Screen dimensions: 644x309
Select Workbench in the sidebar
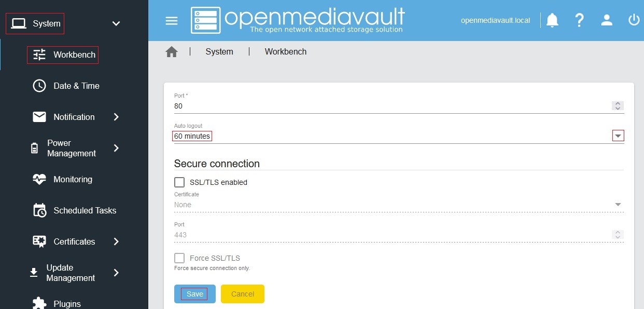coord(74,55)
